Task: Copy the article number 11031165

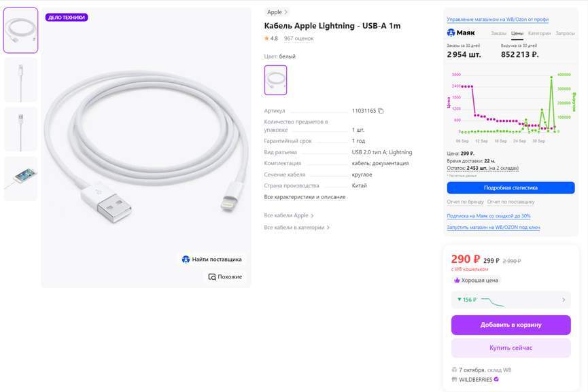Action: click(381, 111)
